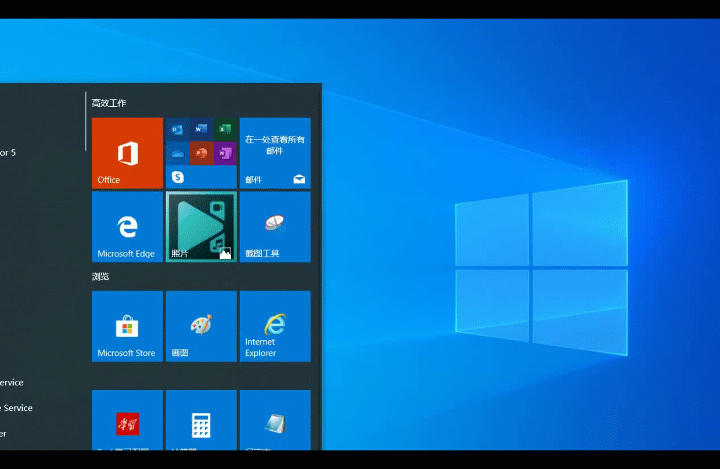720x469 pixels.
Task: Open the Internet Explorer tile
Action: (x=275, y=326)
